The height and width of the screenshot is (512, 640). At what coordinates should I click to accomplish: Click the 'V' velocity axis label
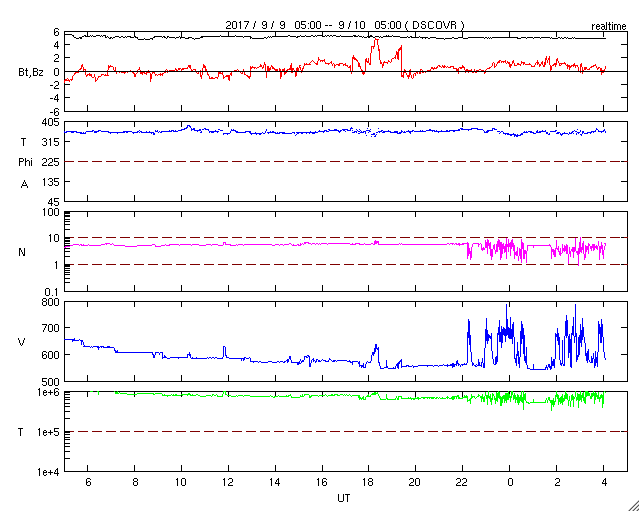pyautogui.click(x=22, y=342)
